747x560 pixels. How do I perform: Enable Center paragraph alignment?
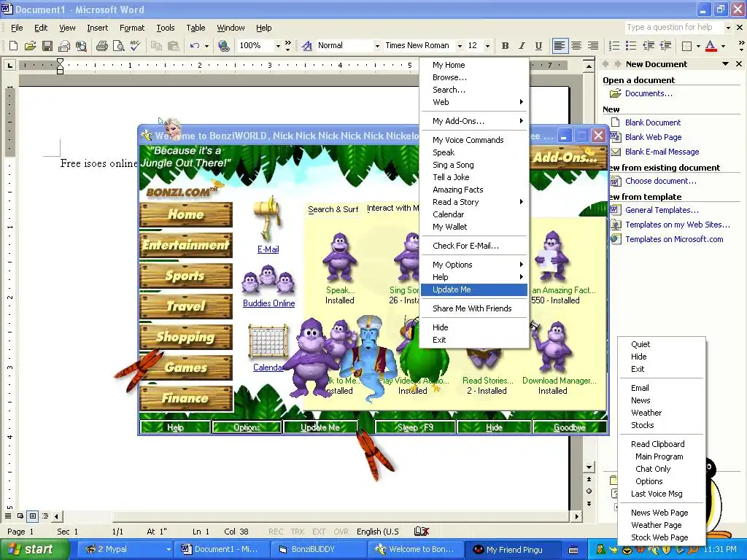click(x=576, y=46)
